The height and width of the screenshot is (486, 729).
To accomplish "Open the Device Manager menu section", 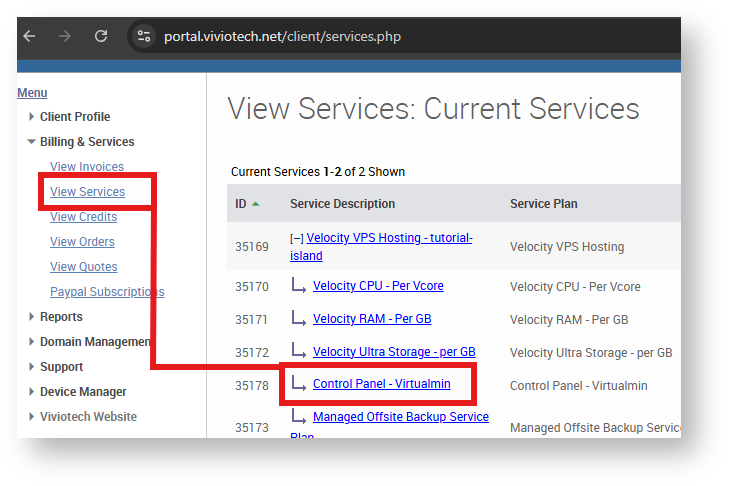I will point(82,392).
